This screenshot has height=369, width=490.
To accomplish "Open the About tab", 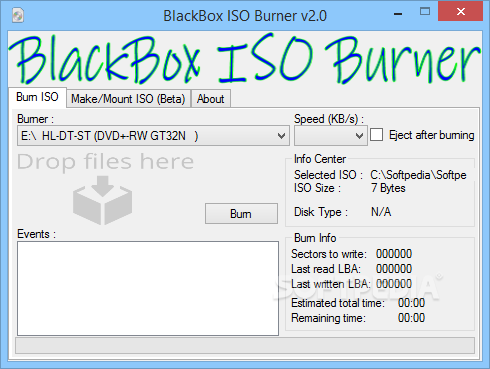I will click(x=211, y=99).
